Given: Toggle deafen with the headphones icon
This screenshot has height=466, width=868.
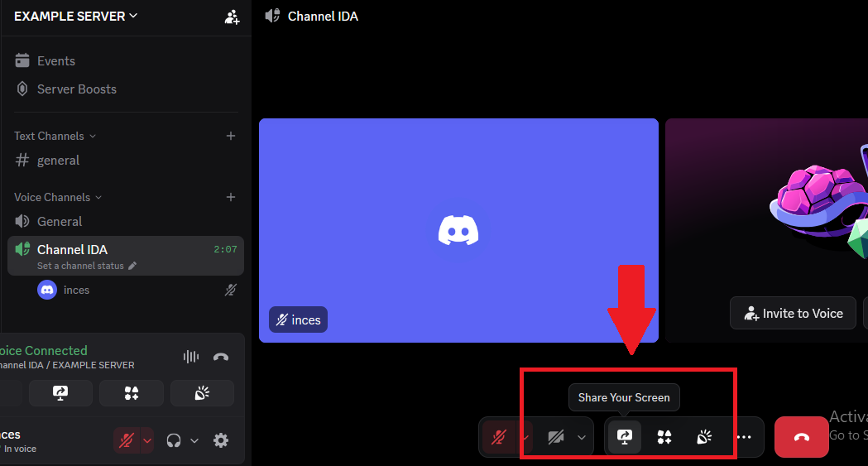Looking at the screenshot, I should pyautogui.click(x=174, y=440).
